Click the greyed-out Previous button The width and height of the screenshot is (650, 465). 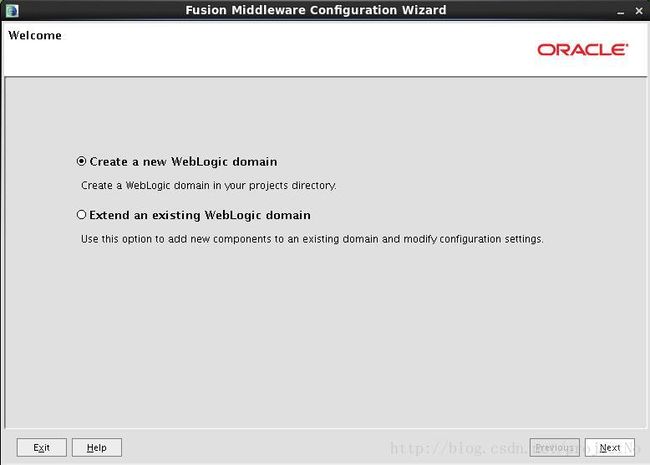(x=554, y=448)
